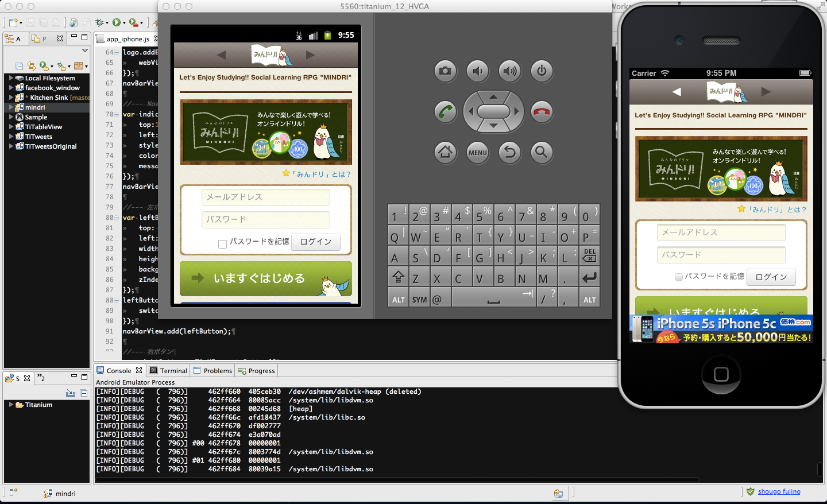Click the パスワード field in the iPhone simulator
827x504 pixels.
[x=721, y=255]
